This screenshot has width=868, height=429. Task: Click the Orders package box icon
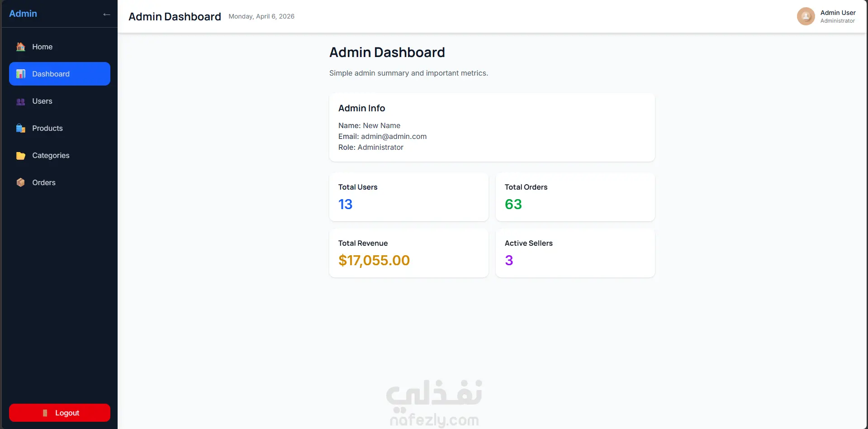pos(21,182)
